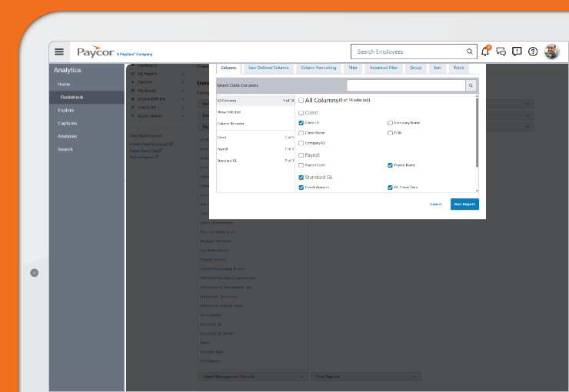Switch to the User-Defined Columns tab
The image size is (569, 392).
click(x=268, y=68)
